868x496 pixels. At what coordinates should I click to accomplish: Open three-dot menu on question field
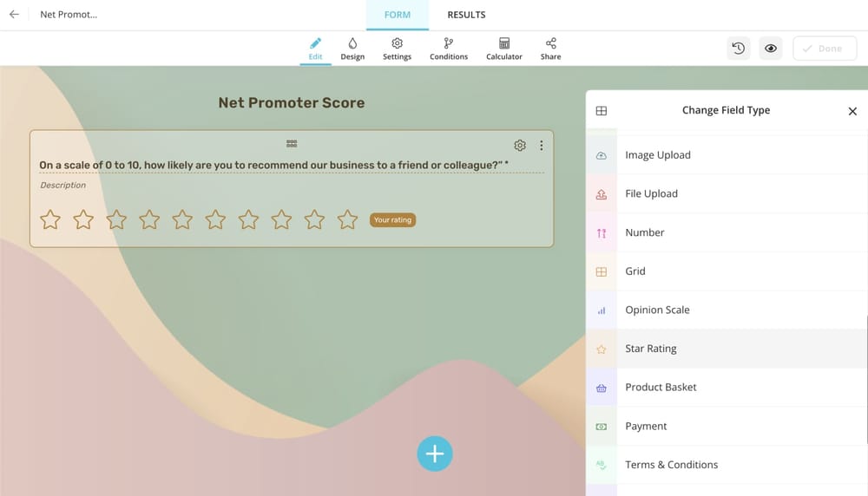(x=541, y=146)
